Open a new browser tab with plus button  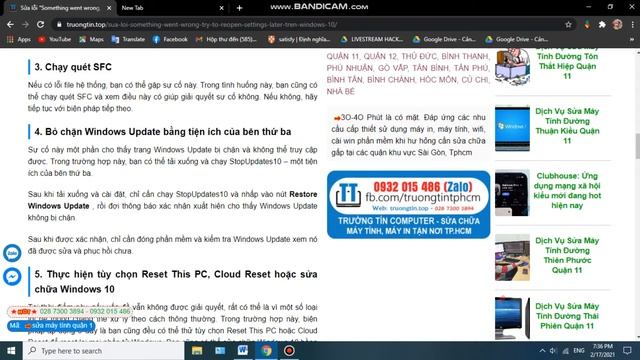tap(239, 8)
